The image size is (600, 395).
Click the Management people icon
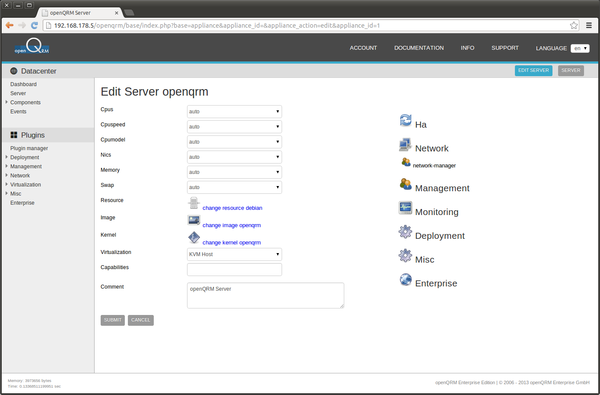(405, 184)
